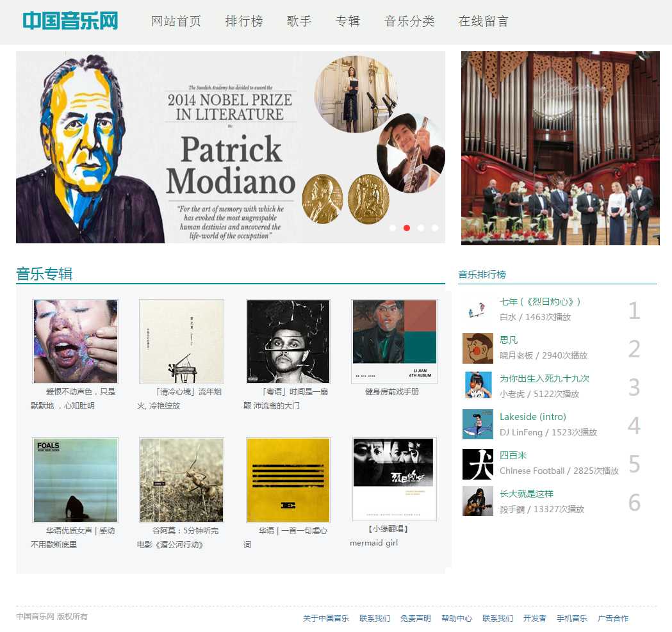Open song link 为你出生入死九十九次

pos(545,378)
